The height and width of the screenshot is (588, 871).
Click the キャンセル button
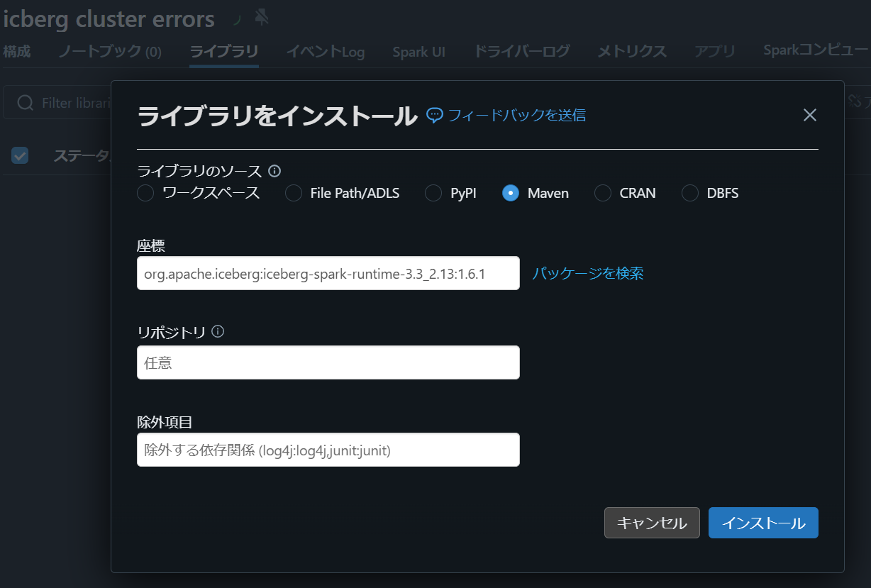coord(652,523)
